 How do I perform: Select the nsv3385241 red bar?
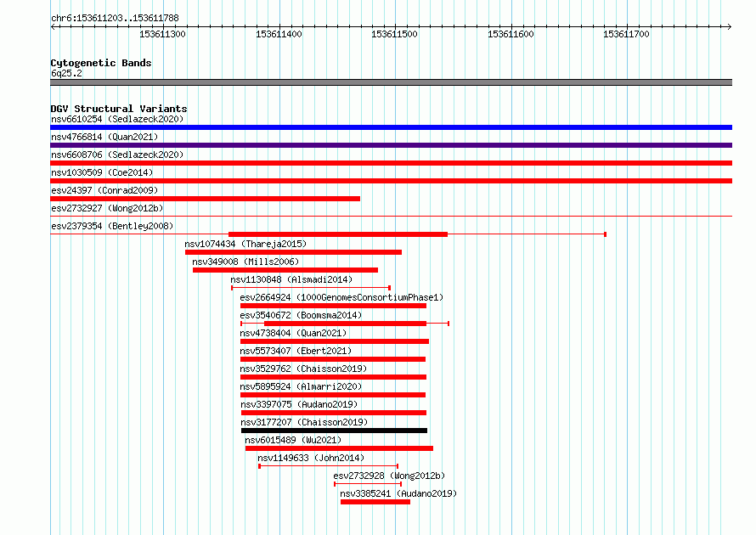pyautogui.click(x=375, y=502)
